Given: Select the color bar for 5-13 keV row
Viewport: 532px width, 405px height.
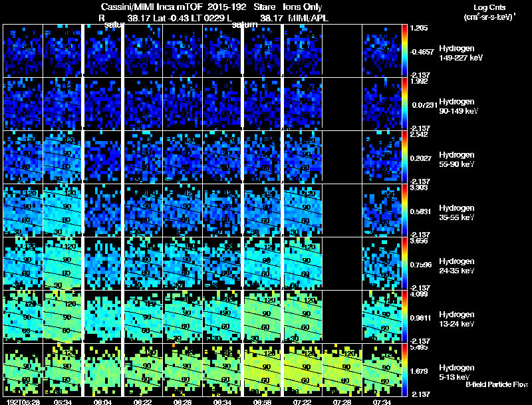Looking at the screenshot, I should (404, 370).
